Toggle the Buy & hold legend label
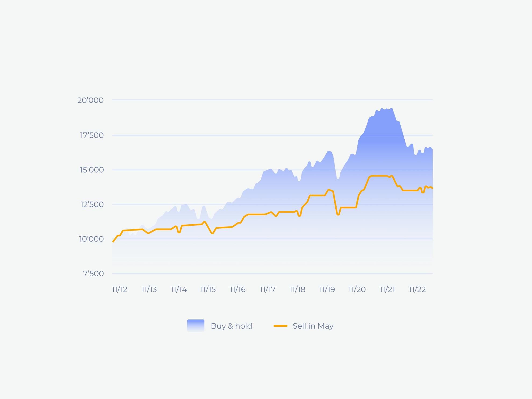 coord(231,326)
